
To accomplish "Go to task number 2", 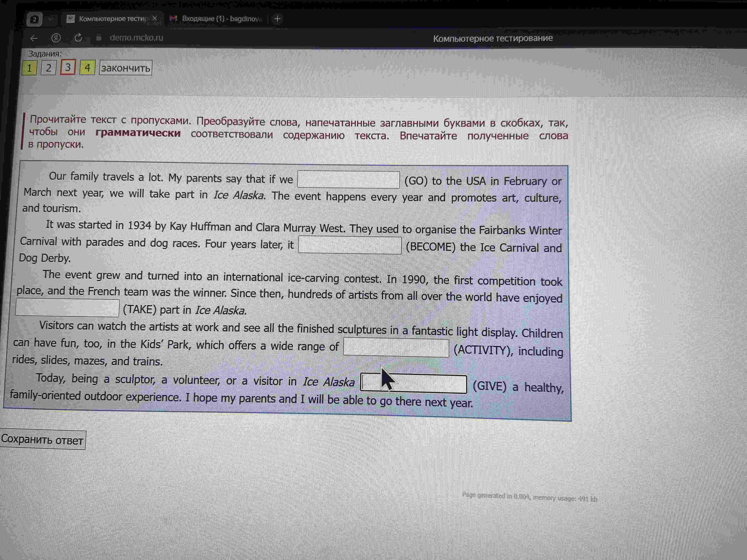I will click(49, 68).
